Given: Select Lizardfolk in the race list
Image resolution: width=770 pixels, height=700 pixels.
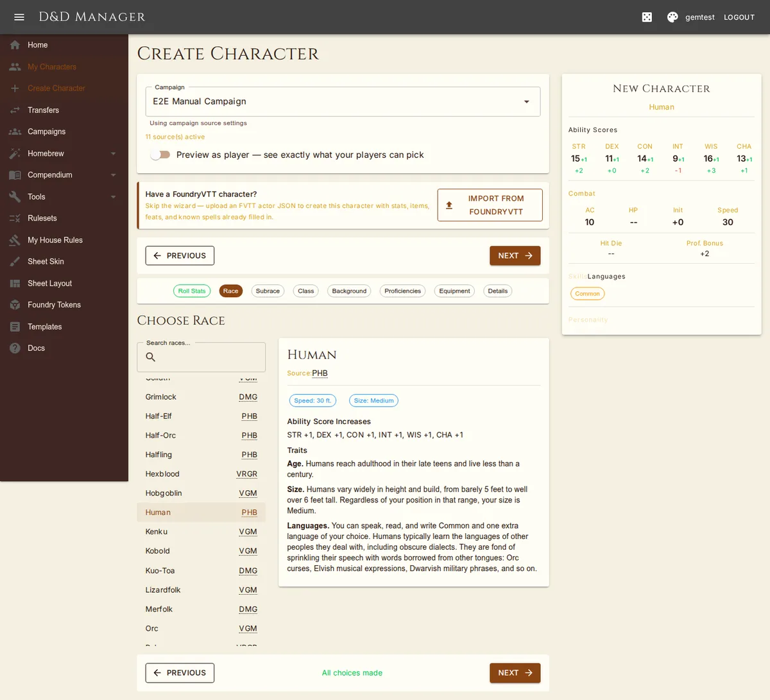Looking at the screenshot, I should coord(201,590).
